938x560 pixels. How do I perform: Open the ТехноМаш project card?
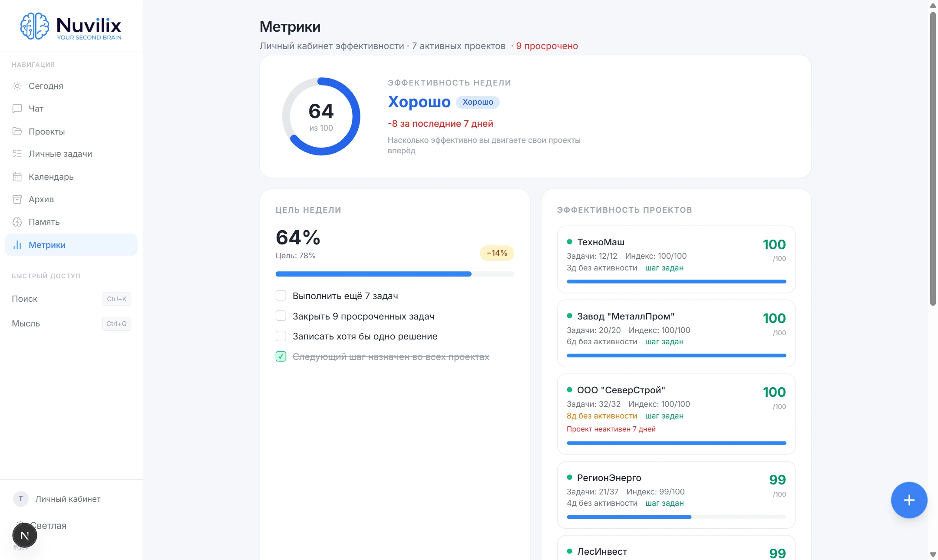[676, 259]
